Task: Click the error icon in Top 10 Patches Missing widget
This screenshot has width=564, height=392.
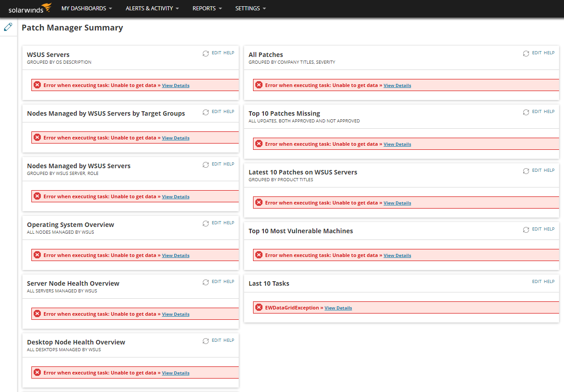Action: (x=259, y=144)
